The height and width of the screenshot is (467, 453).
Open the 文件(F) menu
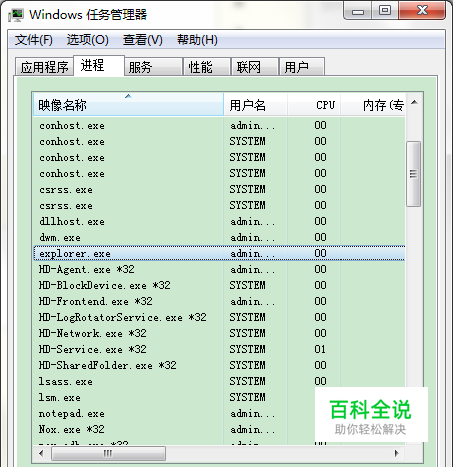pyautogui.click(x=34, y=40)
